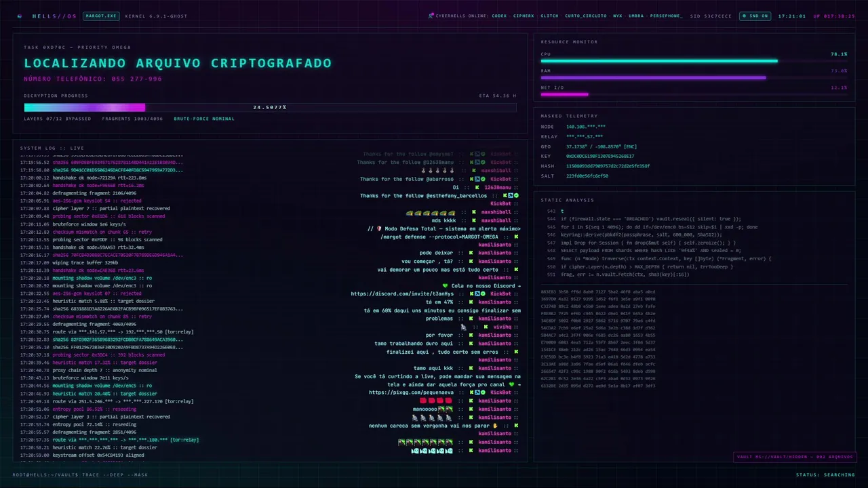Click the Kick icon beside 'tamo aqui kkk'
The height and width of the screenshot is (488, 868).
tap(471, 368)
